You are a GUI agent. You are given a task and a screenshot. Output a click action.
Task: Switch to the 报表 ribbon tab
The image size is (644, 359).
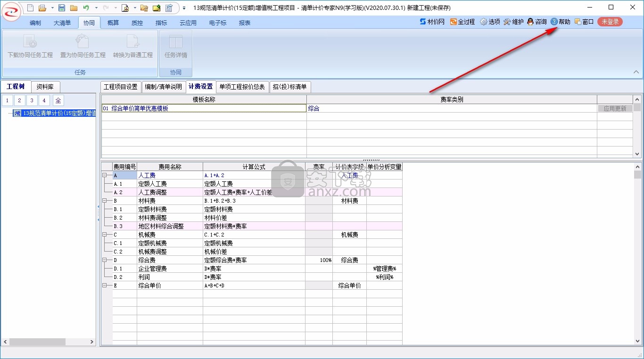[245, 23]
